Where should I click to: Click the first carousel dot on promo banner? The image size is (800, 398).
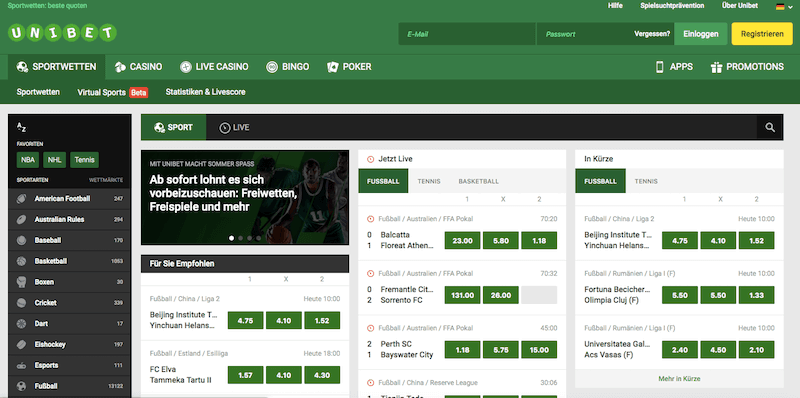(232, 238)
